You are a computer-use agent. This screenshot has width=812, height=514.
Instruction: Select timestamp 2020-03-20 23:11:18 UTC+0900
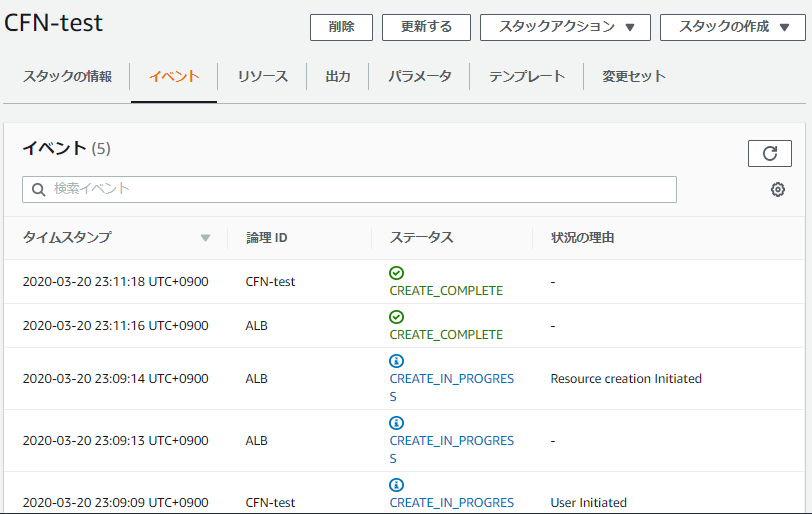115,282
